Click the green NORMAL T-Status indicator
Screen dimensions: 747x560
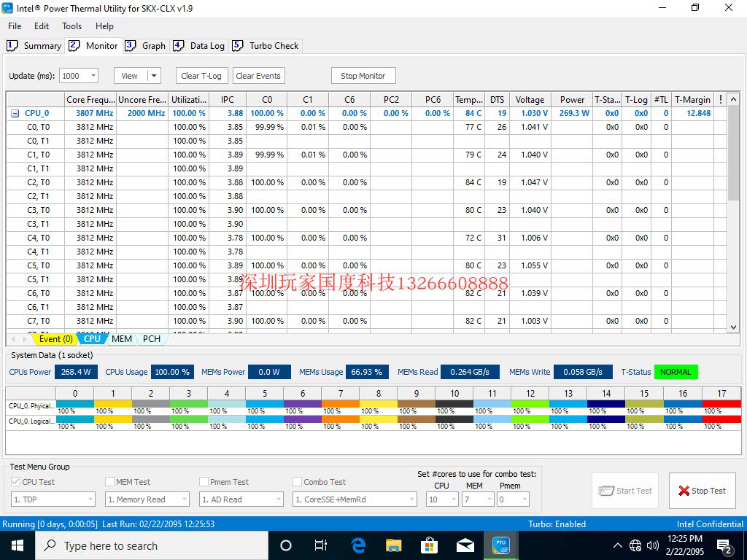(676, 372)
